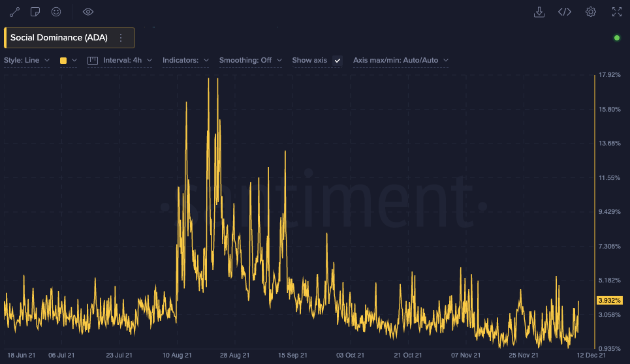The width and height of the screenshot is (630, 364).
Task: Open the embed code icon
Action: click(x=565, y=12)
